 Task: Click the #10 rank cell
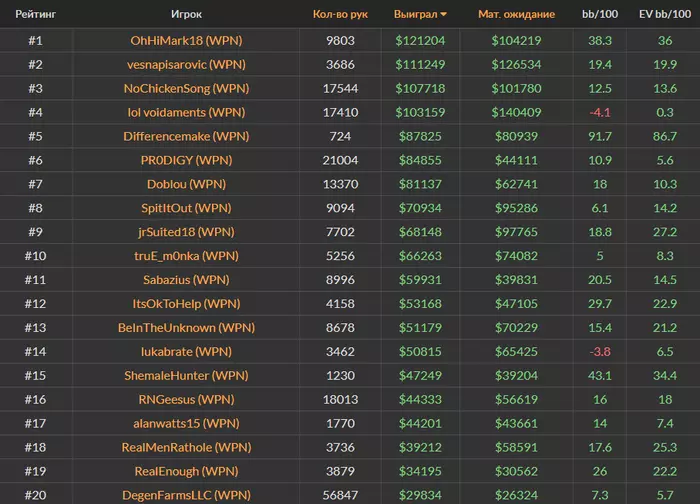pyautogui.click(x=36, y=256)
